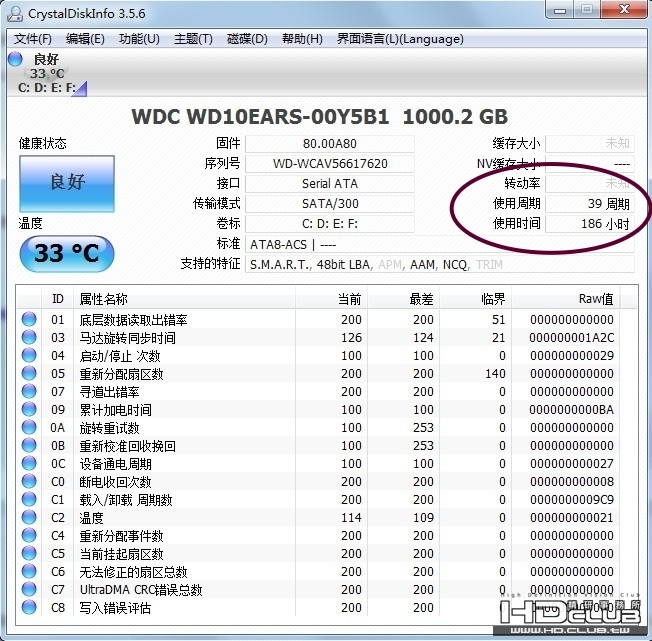The image size is (652, 641).
Task: Click status orb for 旋转重试数 row
Action: click(x=29, y=427)
